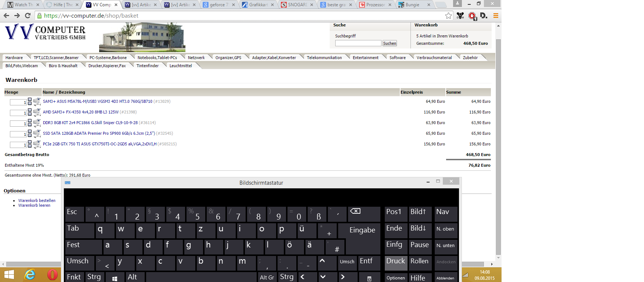
Task: Click the cart icon beside the SSD SATA 128GB row
Action: pos(37,134)
